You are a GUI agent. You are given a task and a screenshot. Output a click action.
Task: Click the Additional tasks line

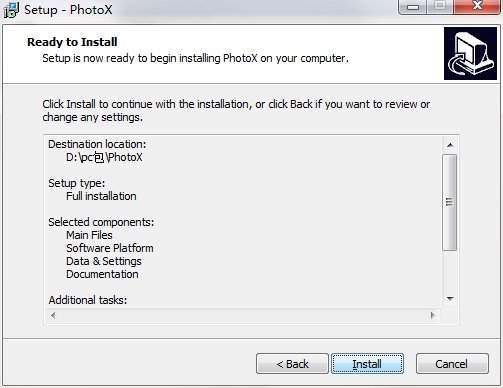click(x=88, y=300)
